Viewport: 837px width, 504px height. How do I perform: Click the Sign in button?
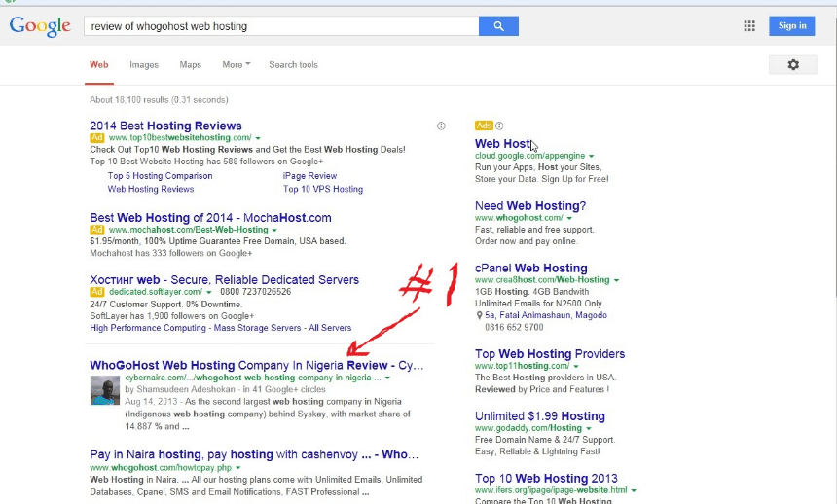click(791, 26)
